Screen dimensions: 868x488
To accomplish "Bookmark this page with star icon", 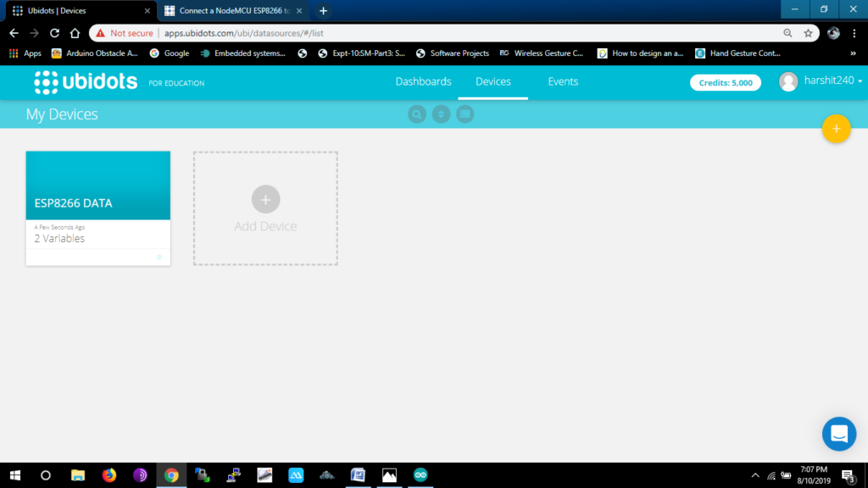I will point(808,33).
